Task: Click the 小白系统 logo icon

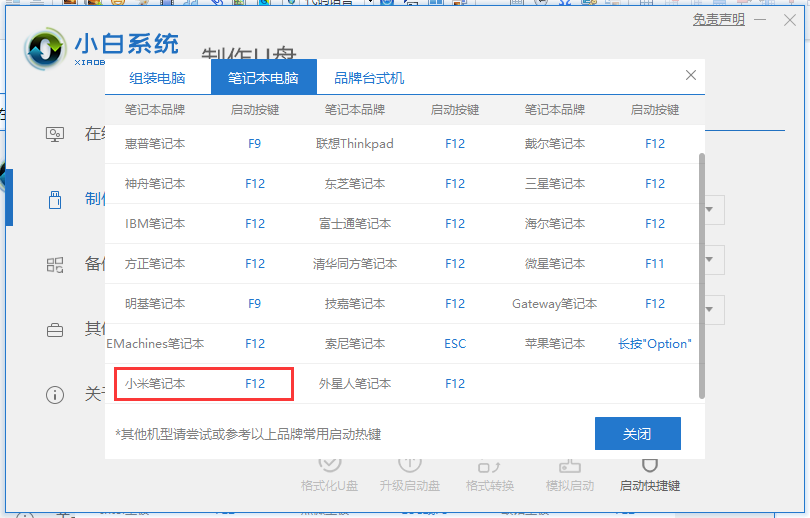Action: 46,50
